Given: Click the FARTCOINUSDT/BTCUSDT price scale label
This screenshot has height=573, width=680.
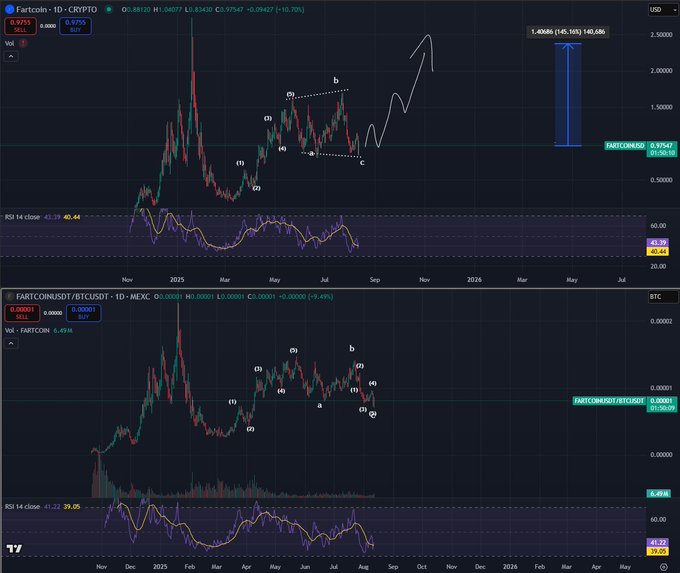Looking at the screenshot, I should tap(609, 401).
